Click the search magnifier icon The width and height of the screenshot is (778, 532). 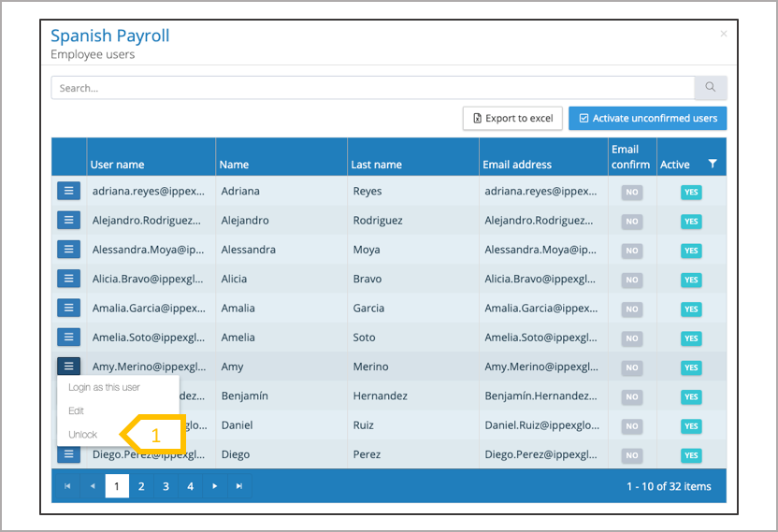tap(711, 88)
